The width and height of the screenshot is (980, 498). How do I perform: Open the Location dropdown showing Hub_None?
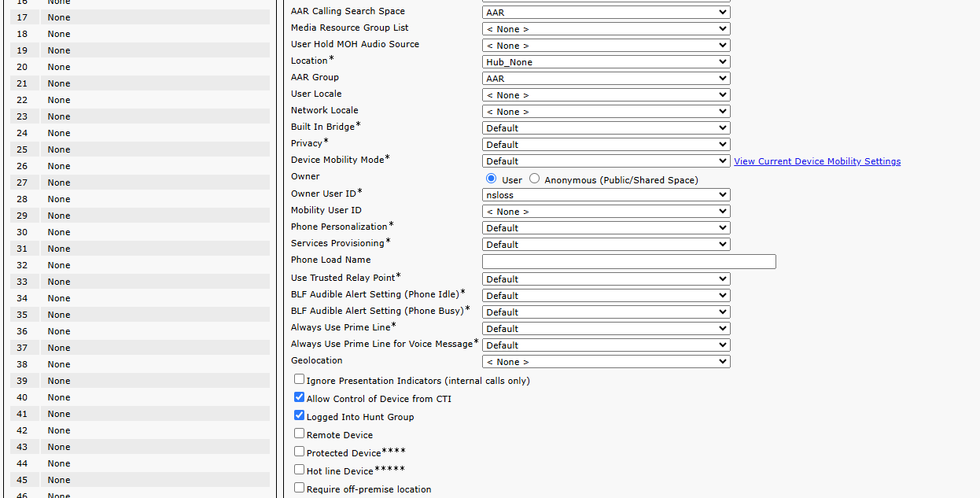click(606, 61)
